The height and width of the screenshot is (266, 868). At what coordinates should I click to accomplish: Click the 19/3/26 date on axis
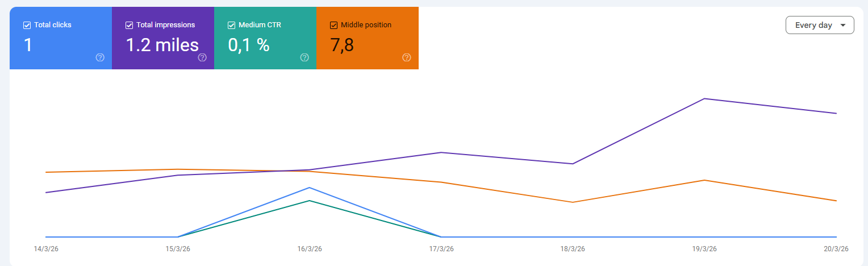tap(704, 249)
